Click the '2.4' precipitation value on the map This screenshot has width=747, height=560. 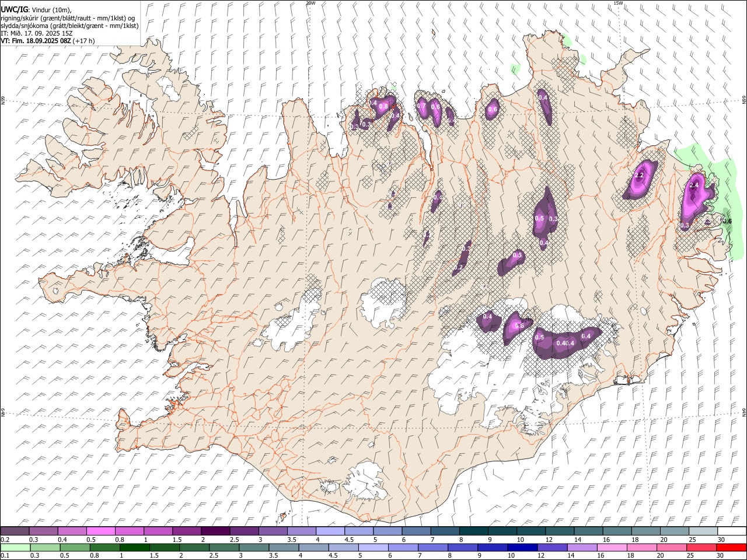[x=694, y=185]
